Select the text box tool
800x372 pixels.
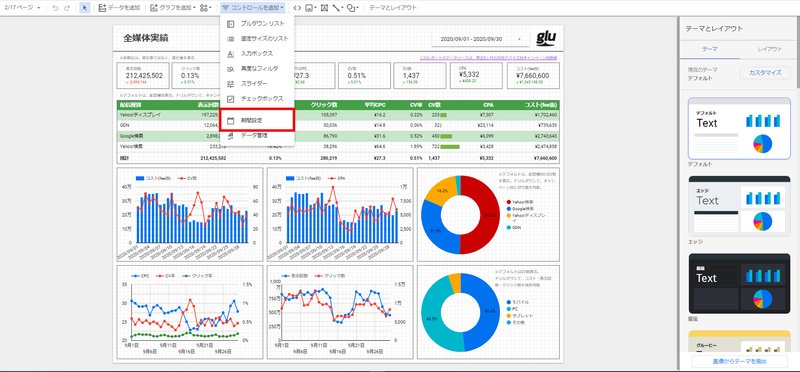tap(324, 8)
